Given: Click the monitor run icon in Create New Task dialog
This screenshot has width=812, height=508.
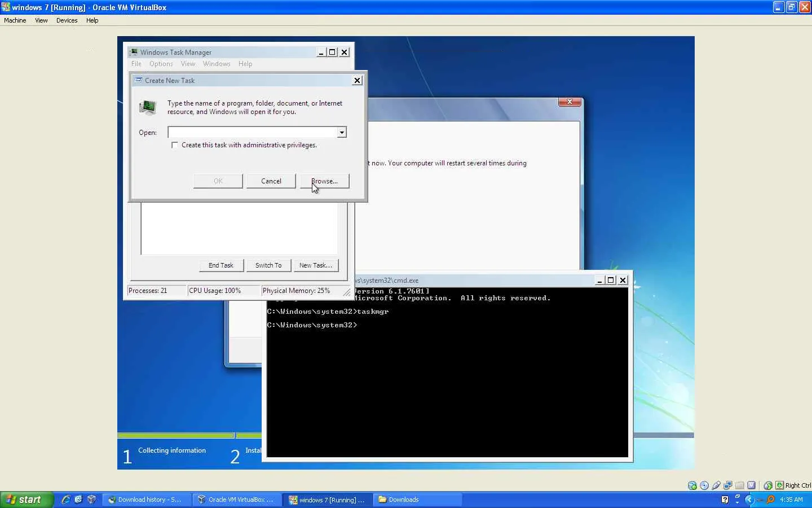Looking at the screenshot, I should [x=148, y=107].
